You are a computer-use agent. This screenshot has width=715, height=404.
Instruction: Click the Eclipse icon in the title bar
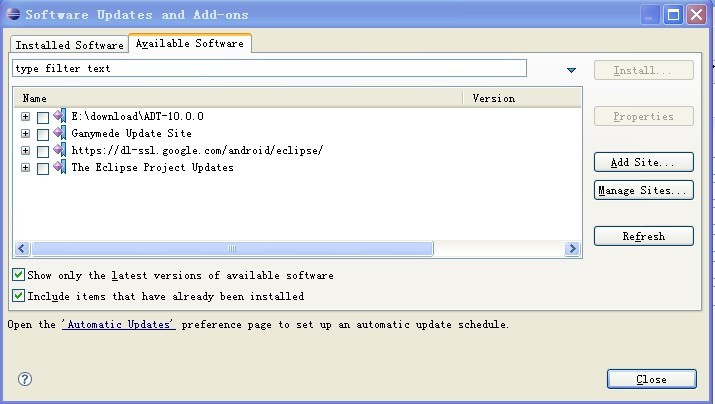click(x=12, y=15)
